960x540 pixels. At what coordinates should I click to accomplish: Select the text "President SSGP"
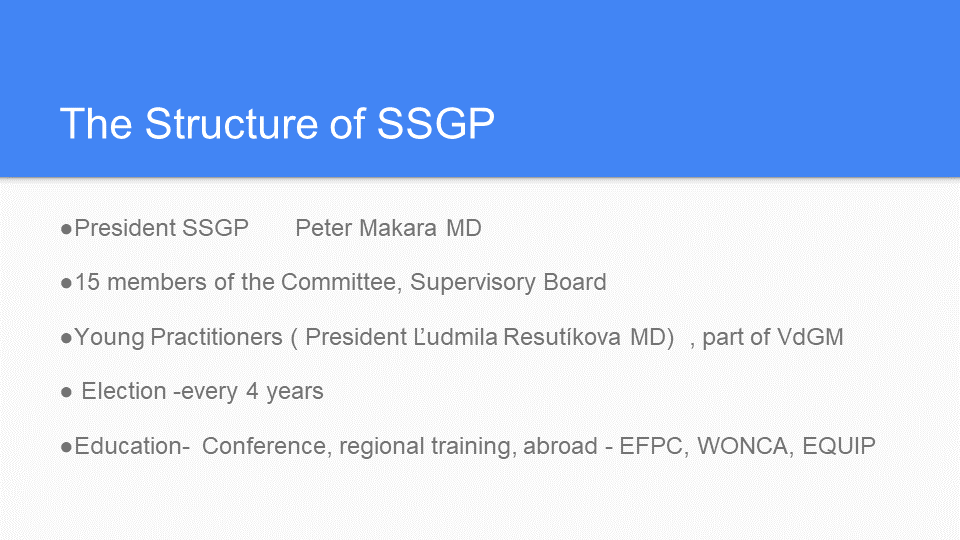pos(162,228)
